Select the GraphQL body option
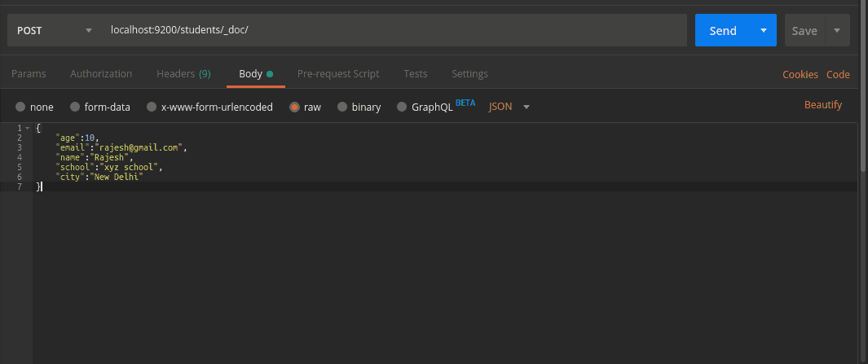The width and height of the screenshot is (868, 364). pyautogui.click(x=402, y=107)
